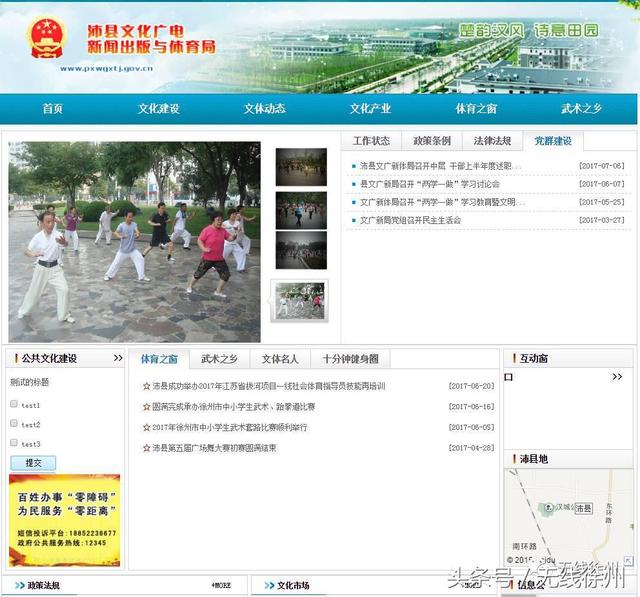Open the yellow 百姓办事零障碍 banner
Image resolution: width=640 pixels, height=597 pixels.
[x=64, y=520]
